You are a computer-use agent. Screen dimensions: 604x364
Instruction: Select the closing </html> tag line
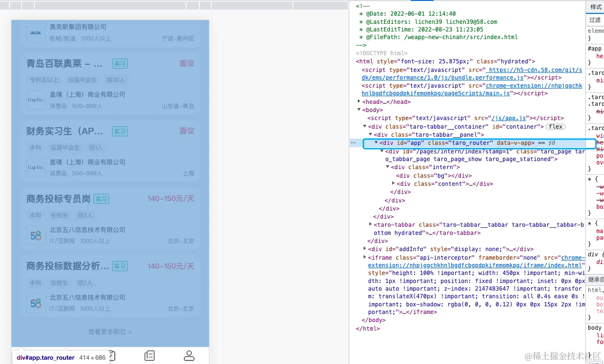[x=368, y=329]
